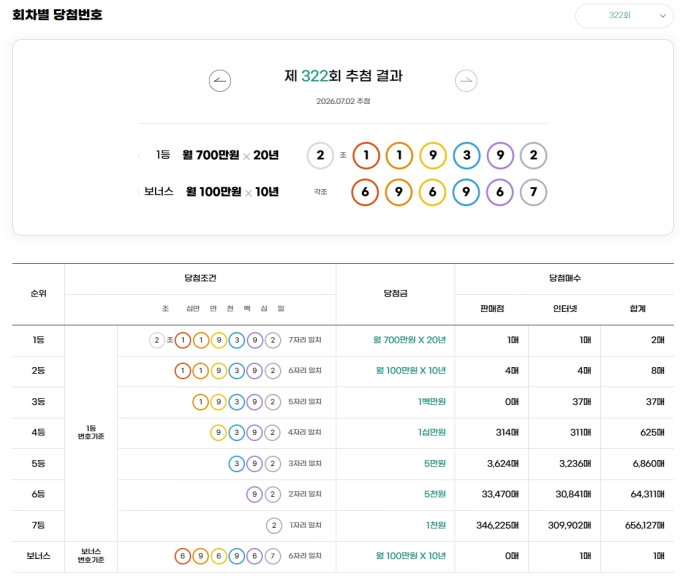Screen dimensions: 680x578
Task: Click the dropdown chevron beside 322회
Action: pyautogui.click(x=663, y=16)
